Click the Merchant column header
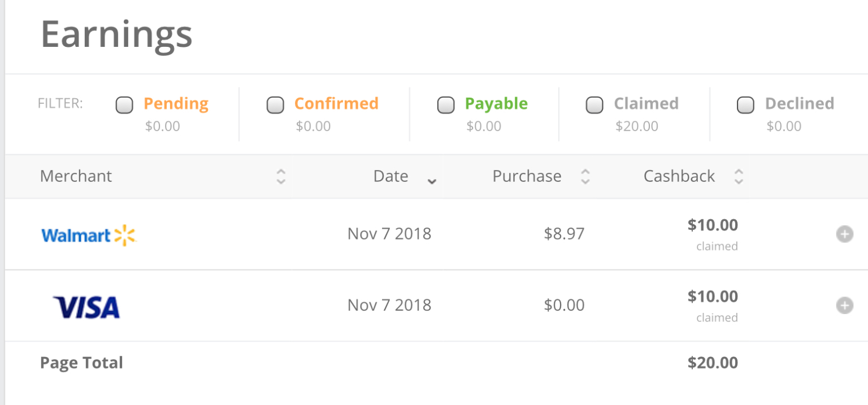The width and height of the screenshot is (868, 405). (x=76, y=176)
